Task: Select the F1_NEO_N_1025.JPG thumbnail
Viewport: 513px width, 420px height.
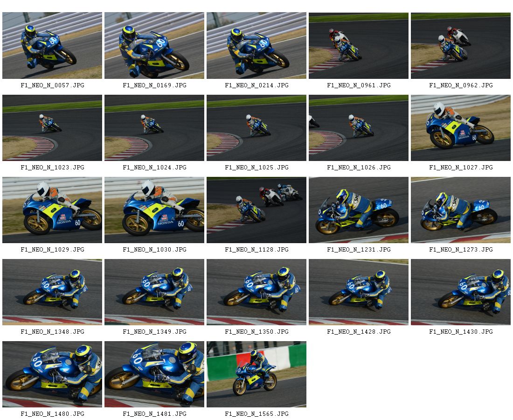Action: tap(256, 128)
